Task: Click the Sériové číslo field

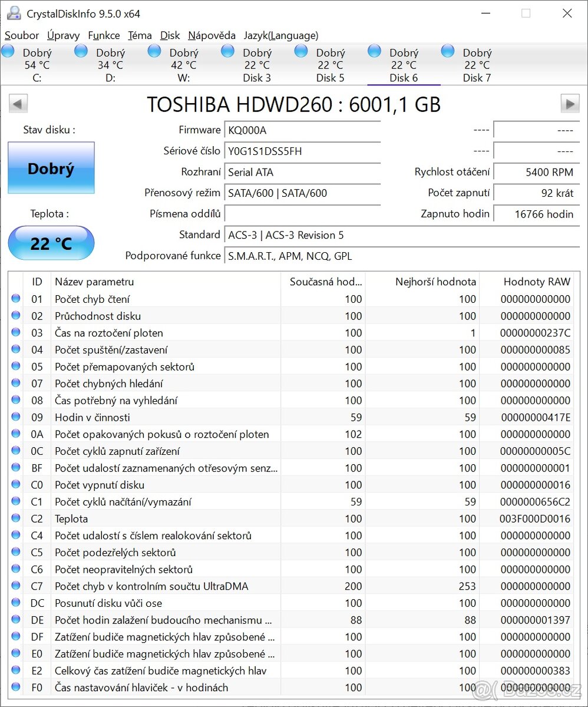Action: point(303,151)
